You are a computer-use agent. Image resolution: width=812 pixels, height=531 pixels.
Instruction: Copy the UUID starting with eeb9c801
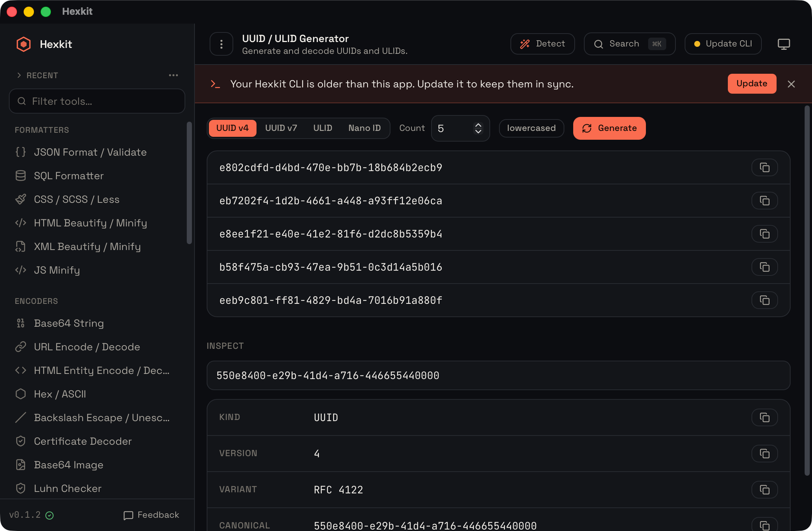[765, 300]
